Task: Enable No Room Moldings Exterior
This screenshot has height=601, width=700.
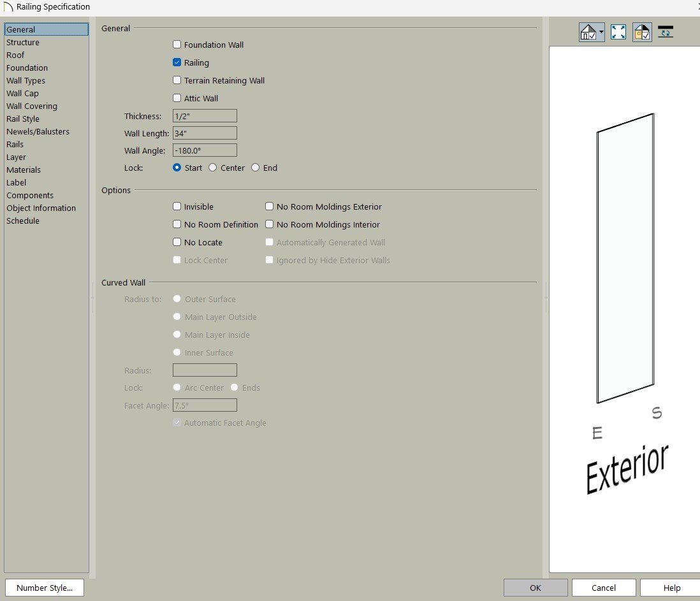Action: (x=269, y=206)
